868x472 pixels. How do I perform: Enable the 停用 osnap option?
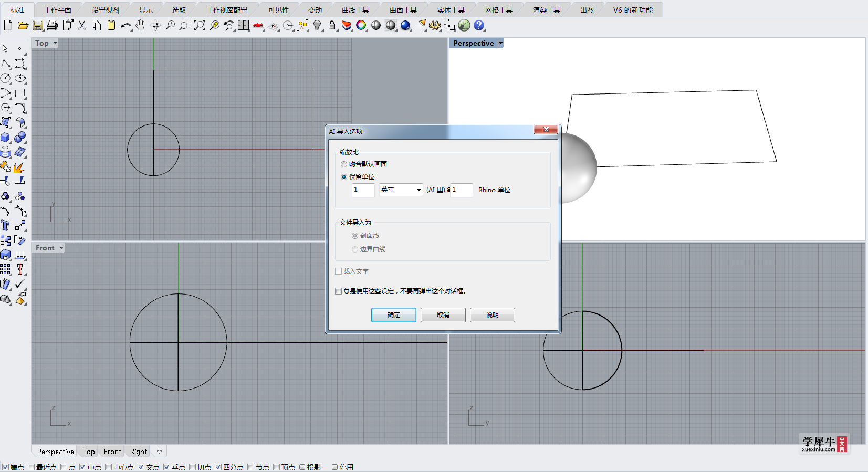pyautogui.click(x=334, y=467)
